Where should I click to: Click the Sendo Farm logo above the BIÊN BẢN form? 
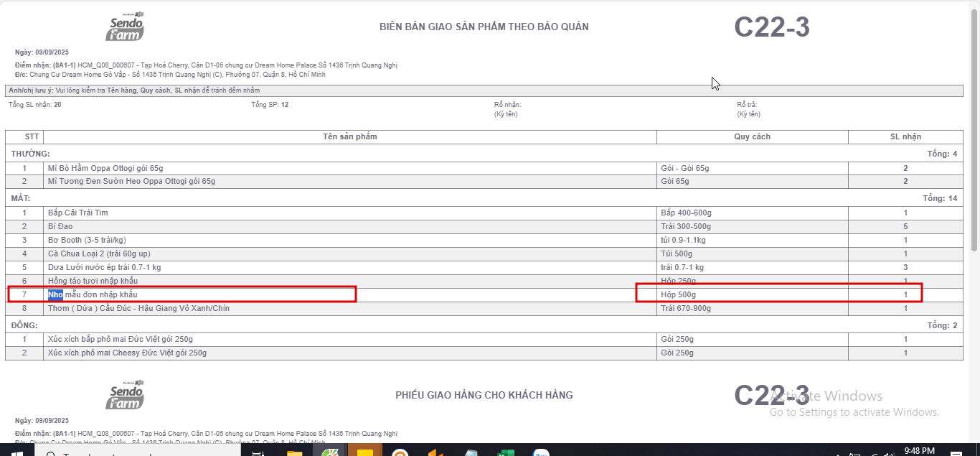pos(126,27)
